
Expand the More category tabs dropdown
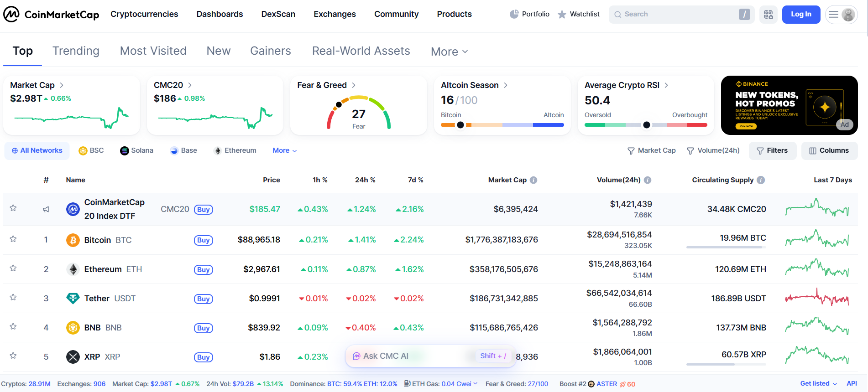click(x=449, y=52)
